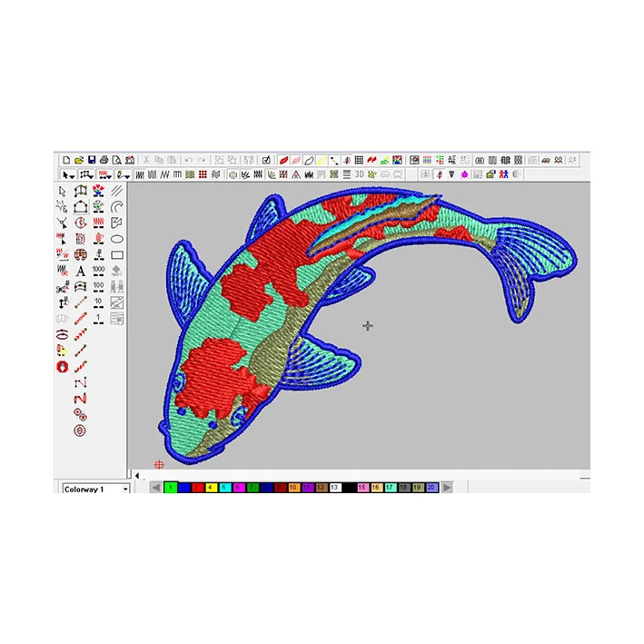The image size is (644, 644).
Task: Click the checkbox options icon in toolbar
Action: click(x=266, y=160)
